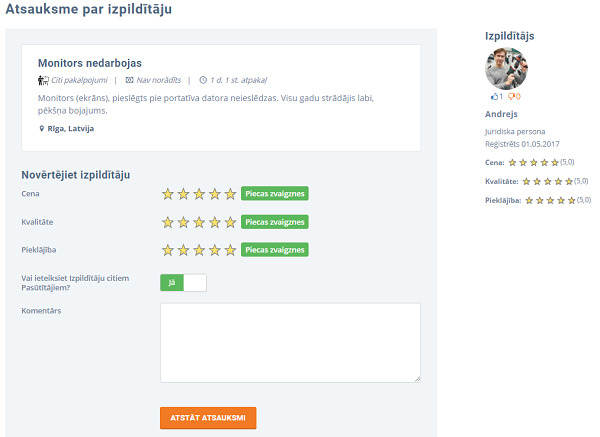Open Andrejs profile photo
The width and height of the screenshot is (600, 437).
[506, 68]
